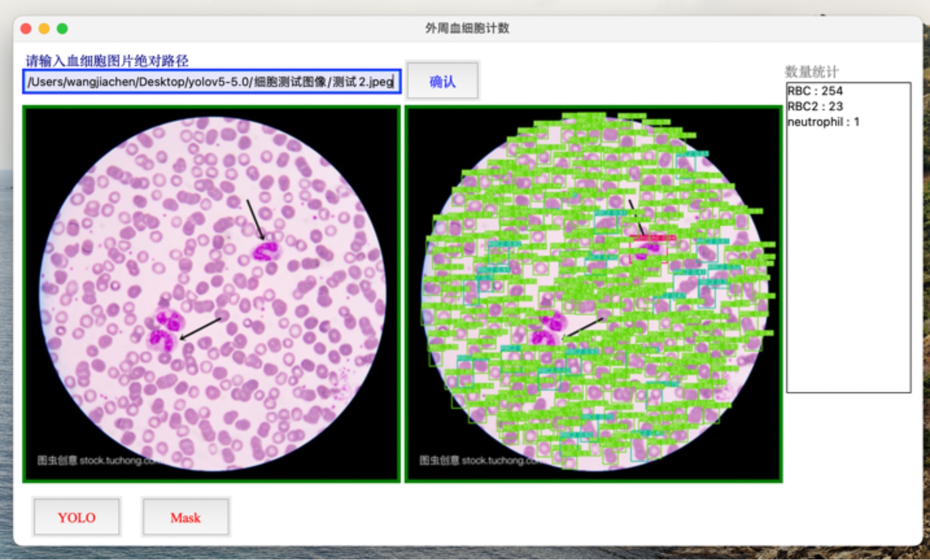Click the lower neutrophil pair in original image

click(164, 331)
